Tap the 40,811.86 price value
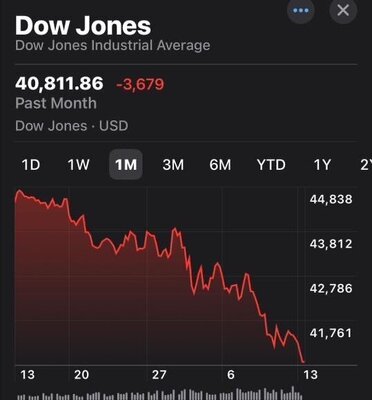This screenshot has width=372, height=400. [59, 83]
